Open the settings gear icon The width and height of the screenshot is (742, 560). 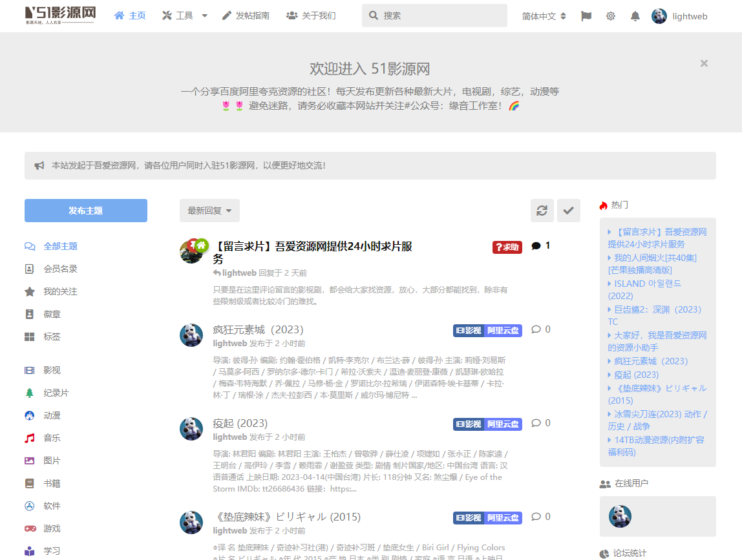610,16
